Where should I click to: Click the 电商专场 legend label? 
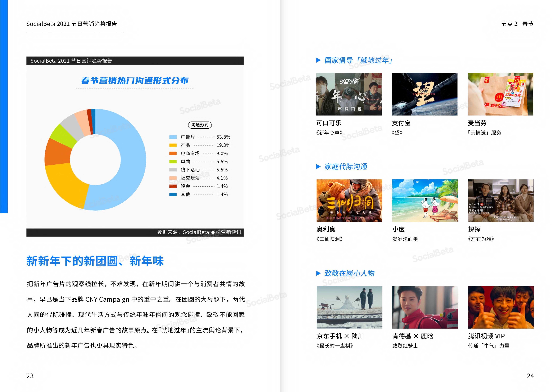190,153
